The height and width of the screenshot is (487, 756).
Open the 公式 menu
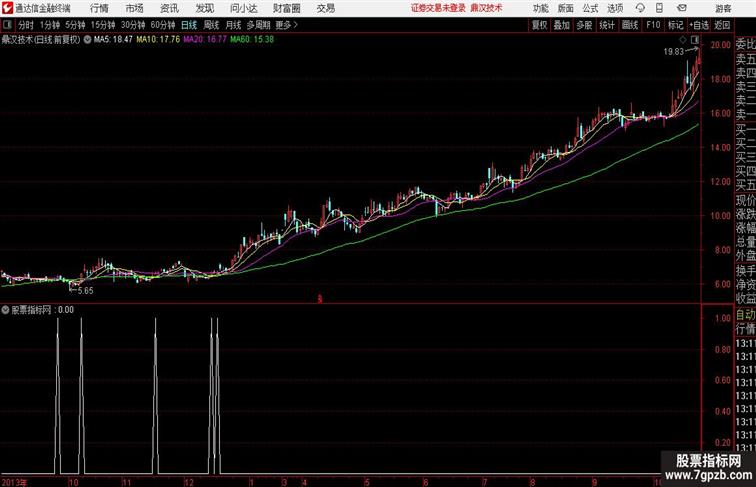click(590, 8)
